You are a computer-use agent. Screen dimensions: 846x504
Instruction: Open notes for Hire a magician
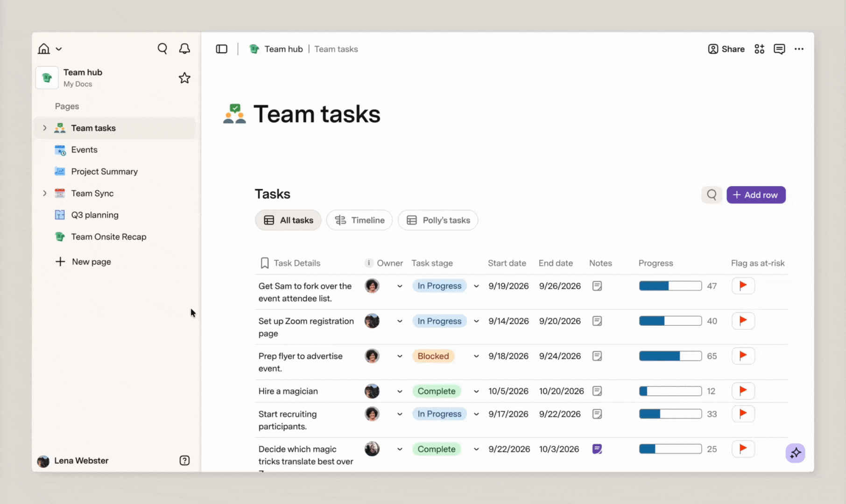tap(597, 391)
